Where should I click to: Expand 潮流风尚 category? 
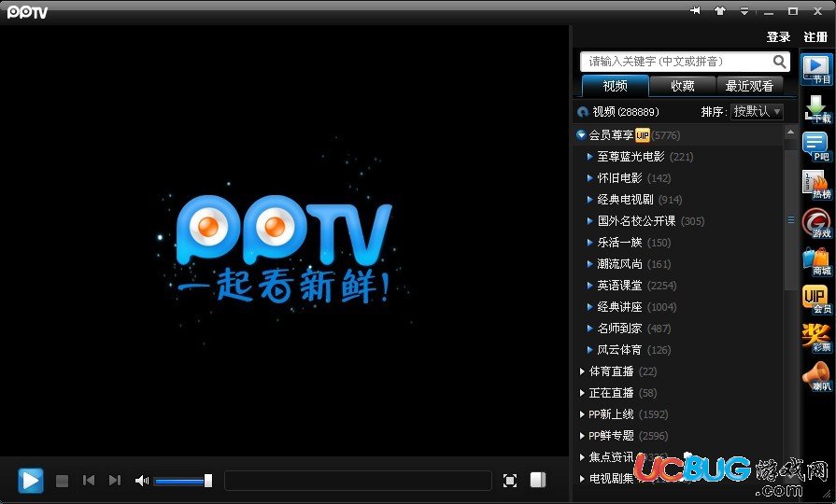pos(589,264)
